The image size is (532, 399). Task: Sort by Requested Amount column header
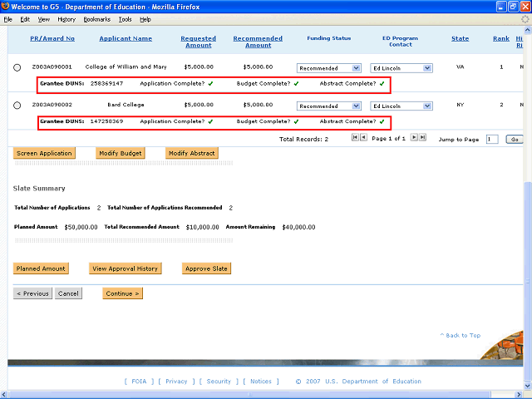198,42
